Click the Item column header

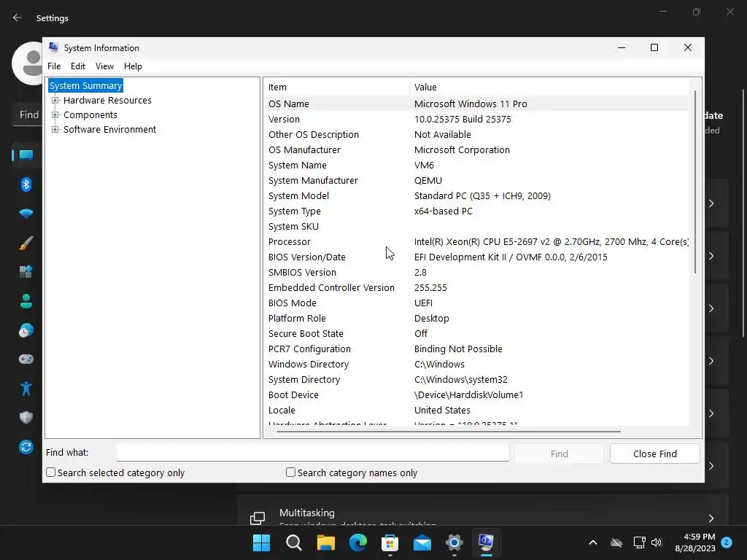[x=338, y=87]
